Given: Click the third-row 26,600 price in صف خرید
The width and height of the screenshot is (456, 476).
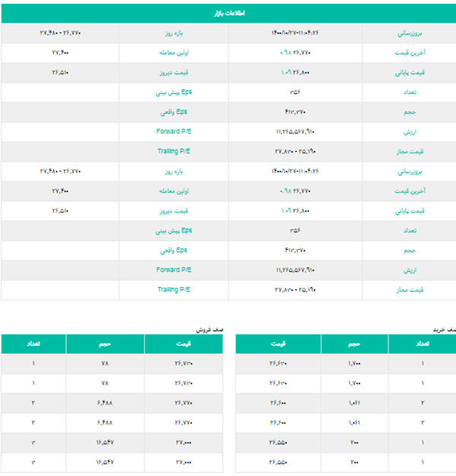Looking at the screenshot, I should [x=278, y=403].
